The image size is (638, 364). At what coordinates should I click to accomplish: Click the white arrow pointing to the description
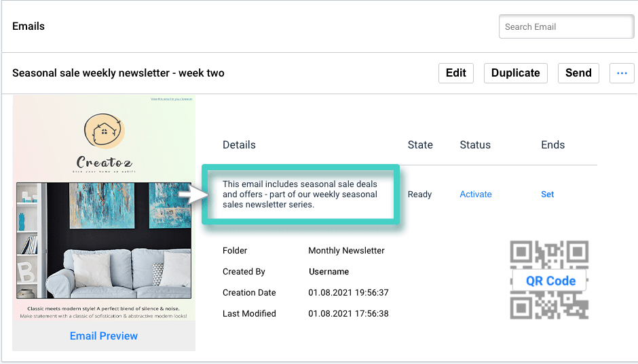point(193,195)
